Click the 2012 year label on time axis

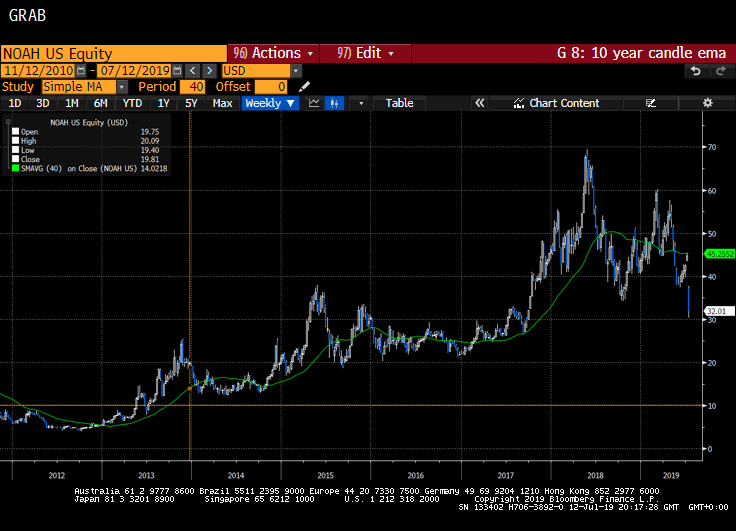pyautogui.click(x=56, y=475)
